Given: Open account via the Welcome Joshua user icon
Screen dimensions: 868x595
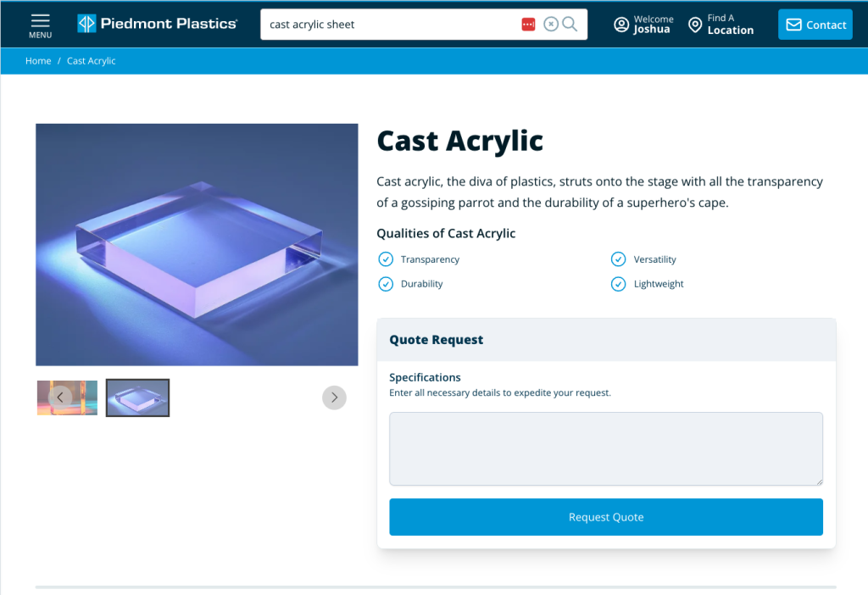Looking at the screenshot, I should coord(621,24).
